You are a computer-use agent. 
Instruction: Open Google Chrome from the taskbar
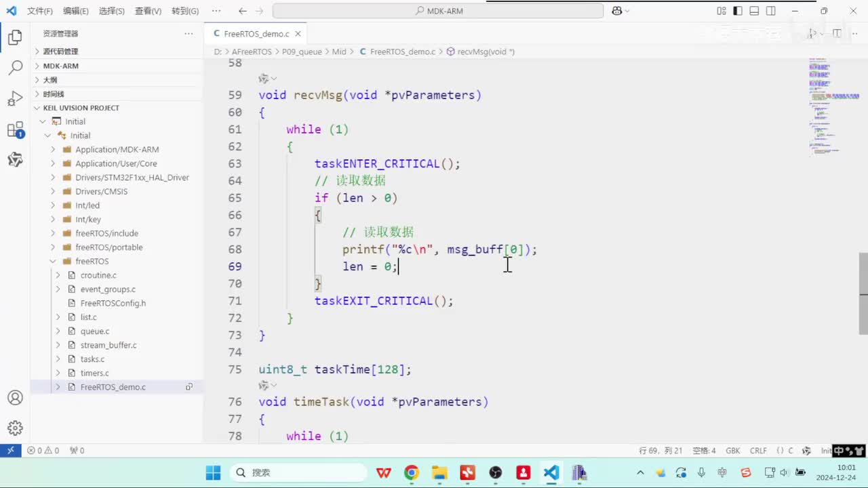tap(412, 472)
